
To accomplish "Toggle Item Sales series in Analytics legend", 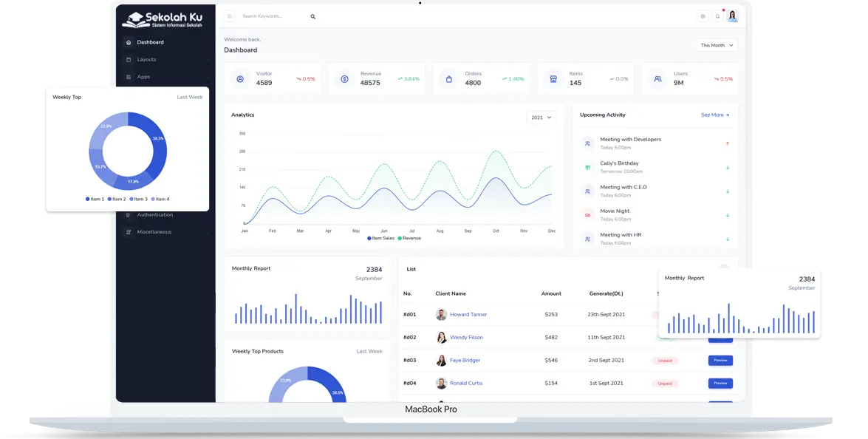I will pyautogui.click(x=380, y=239).
